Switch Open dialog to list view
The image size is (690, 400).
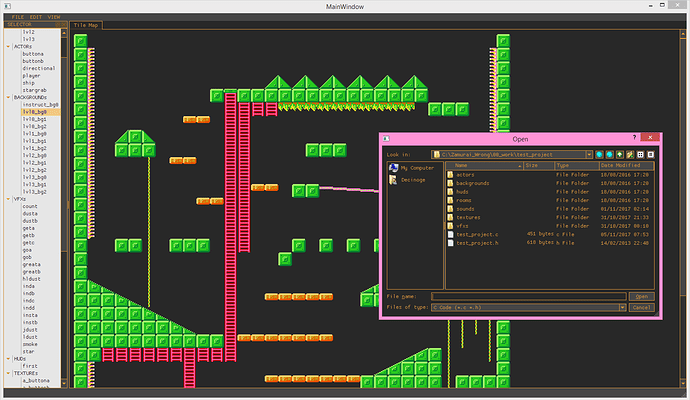coord(640,154)
